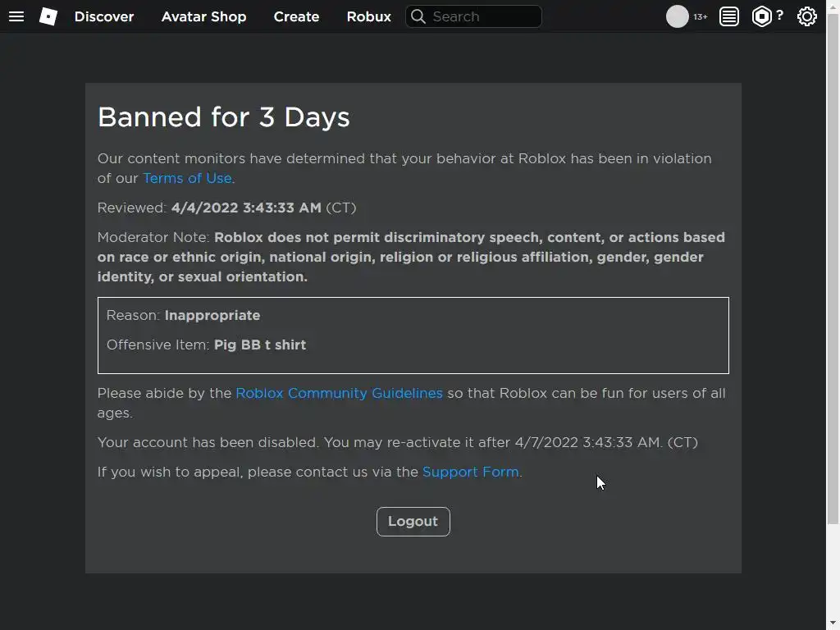Image resolution: width=840 pixels, height=630 pixels.
Task: Click the vertical page scrollbar
Action: click(833, 268)
